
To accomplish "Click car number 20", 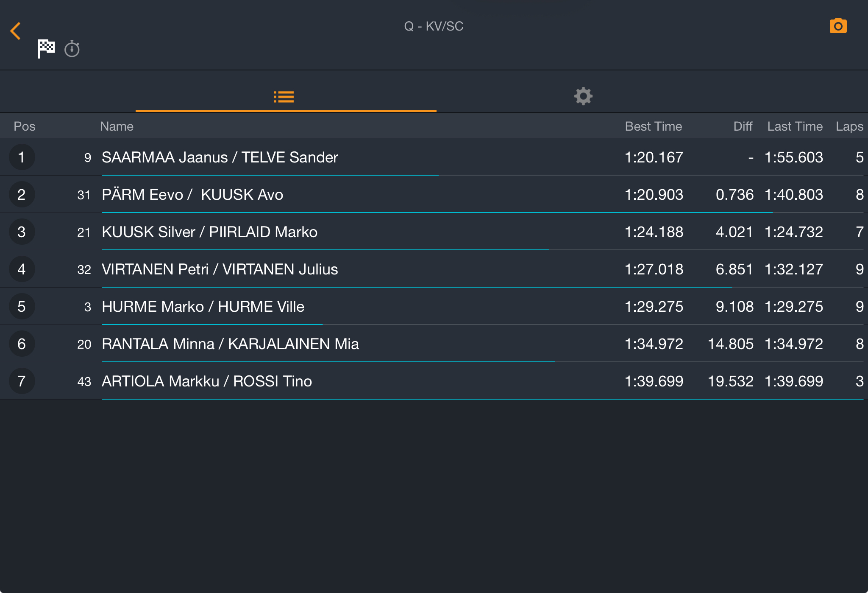I will [84, 344].
